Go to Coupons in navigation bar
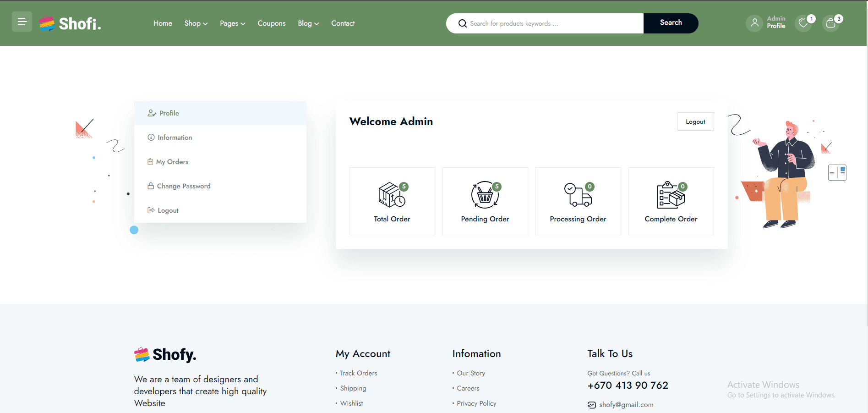 (x=271, y=23)
